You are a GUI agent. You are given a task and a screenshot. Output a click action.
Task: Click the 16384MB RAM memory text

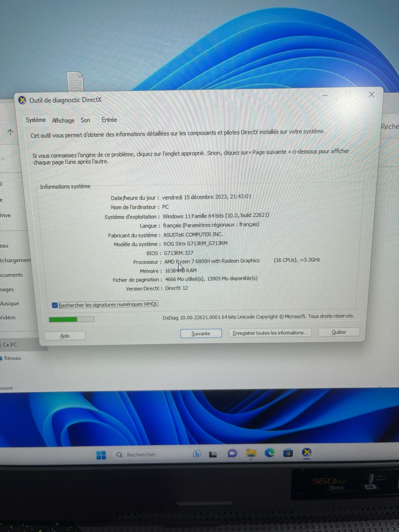click(x=181, y=271)
